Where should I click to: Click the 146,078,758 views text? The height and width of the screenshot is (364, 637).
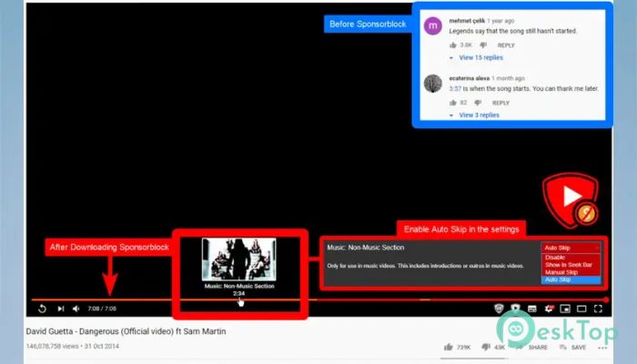pyautogui.click(x=53, y=347)
